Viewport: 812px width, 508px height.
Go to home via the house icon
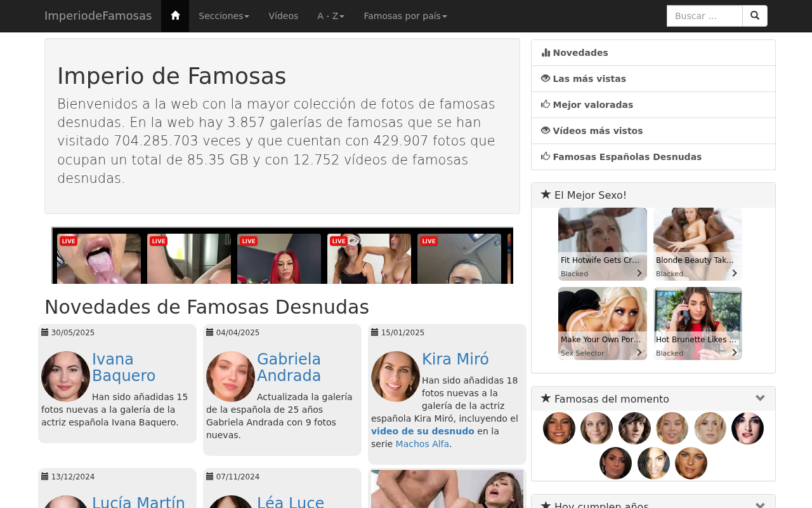click(x=175, y=16)
